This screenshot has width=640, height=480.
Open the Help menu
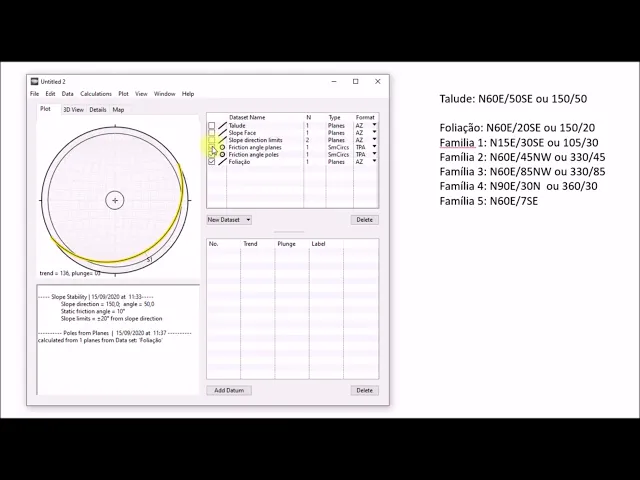(x=188, y=94)
